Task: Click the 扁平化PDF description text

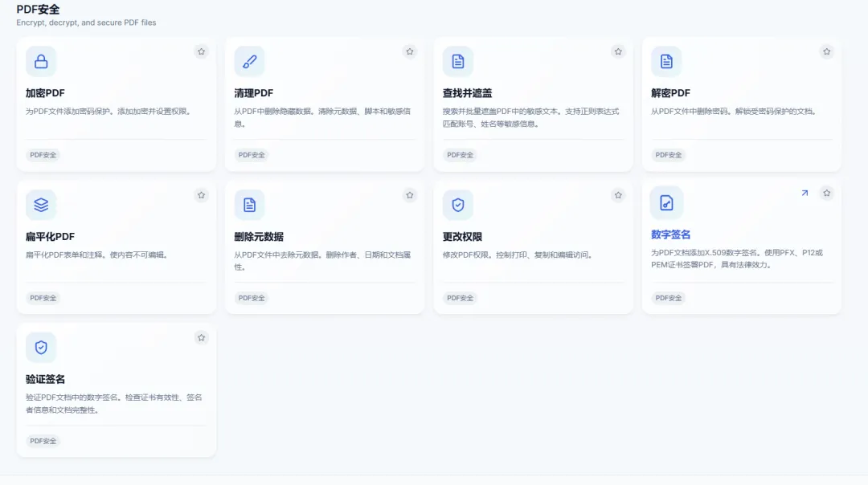Action: click(x=97, y=255)
